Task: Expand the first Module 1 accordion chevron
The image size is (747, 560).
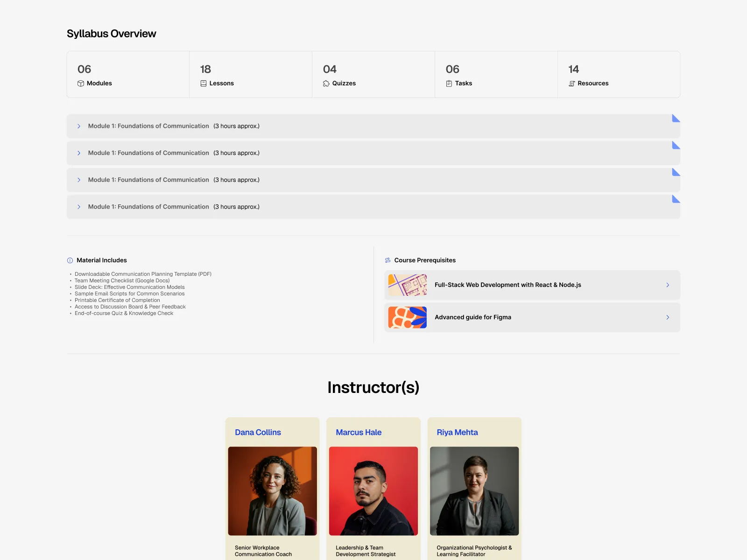Action: point(79,126)
